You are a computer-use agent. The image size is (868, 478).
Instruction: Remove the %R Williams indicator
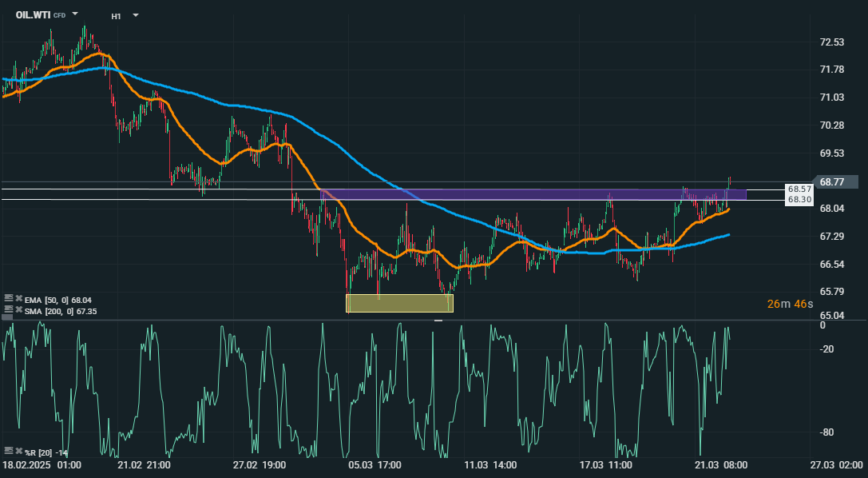coord(18,452)
